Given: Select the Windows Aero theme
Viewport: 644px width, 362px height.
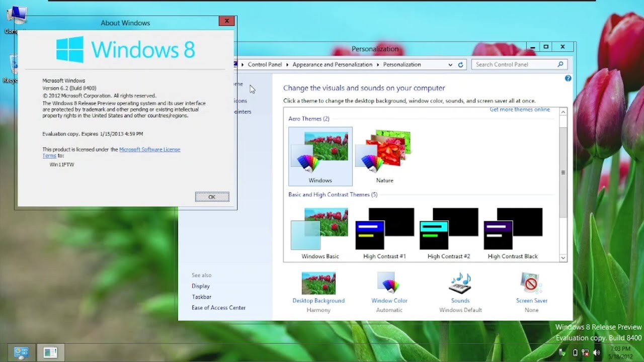Looking at the screenshot, I should click(x=320, y=156).
